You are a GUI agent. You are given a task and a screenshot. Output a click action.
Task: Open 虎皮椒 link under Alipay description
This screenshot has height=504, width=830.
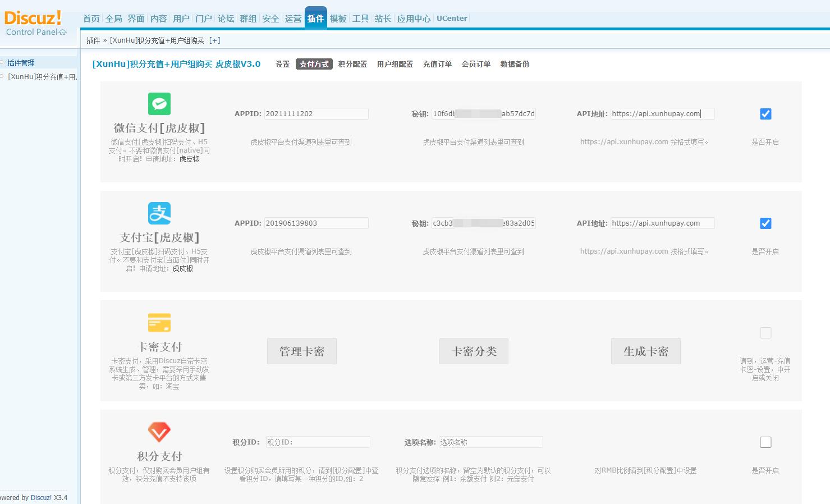[x=183, y=269]
